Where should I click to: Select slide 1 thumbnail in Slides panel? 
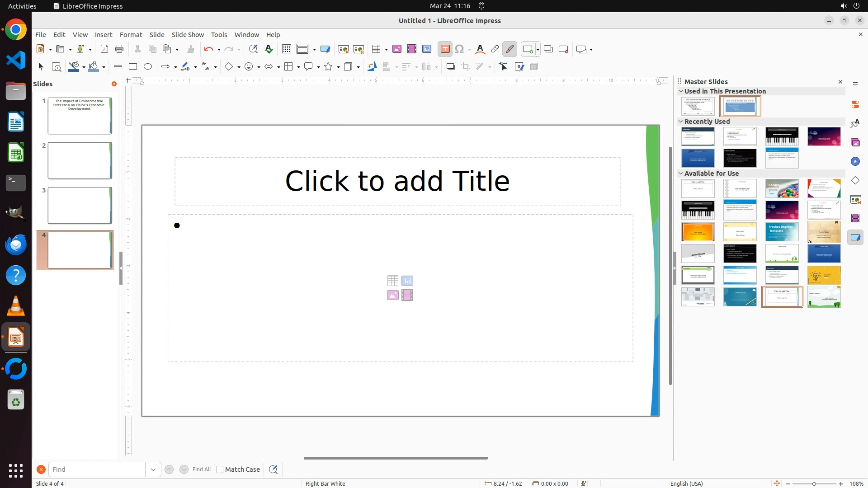[x=80, y=116]
